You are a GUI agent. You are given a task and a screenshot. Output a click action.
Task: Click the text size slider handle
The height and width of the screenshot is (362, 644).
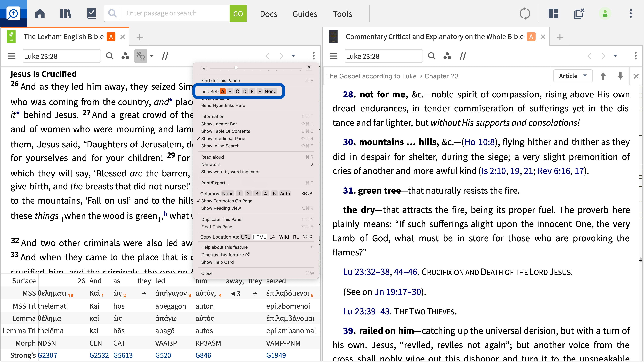[236, 68]
